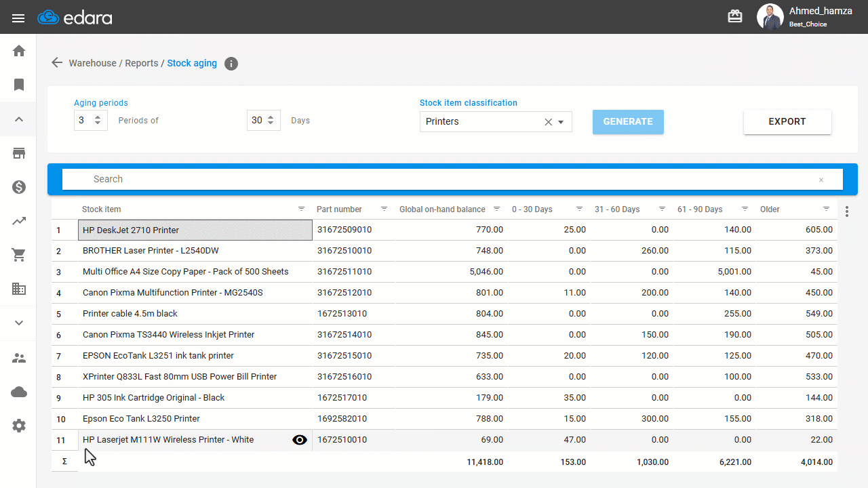Focus the Search input field
The height and width of the screenshot is (488, 868).
452,179
